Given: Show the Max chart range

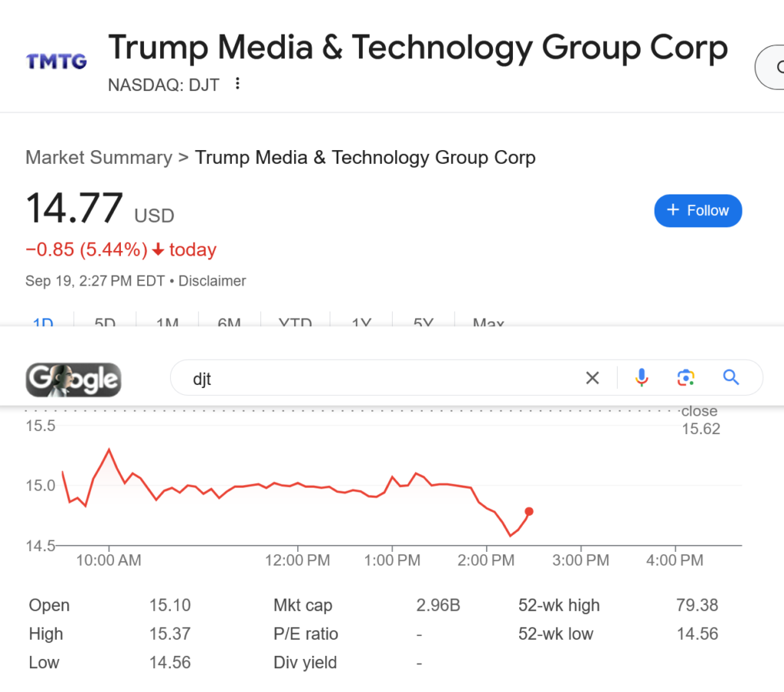Looking at the screenshot, I should click(488, 322).
